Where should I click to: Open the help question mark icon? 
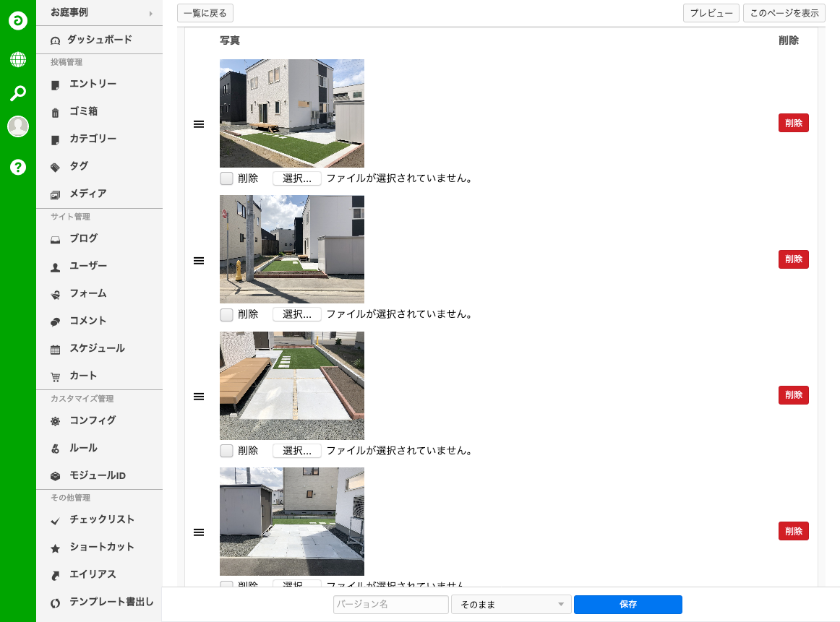[18, 168]
